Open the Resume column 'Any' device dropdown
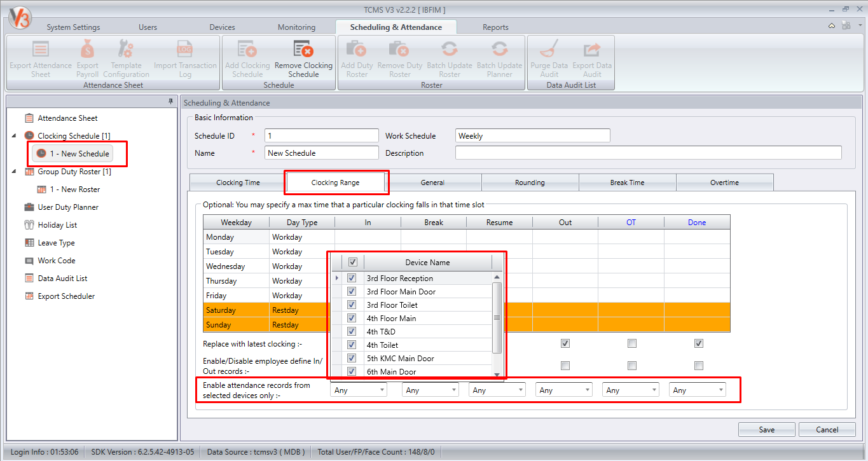This screenshot has height=461, width=868. click(x=497, y=390)
